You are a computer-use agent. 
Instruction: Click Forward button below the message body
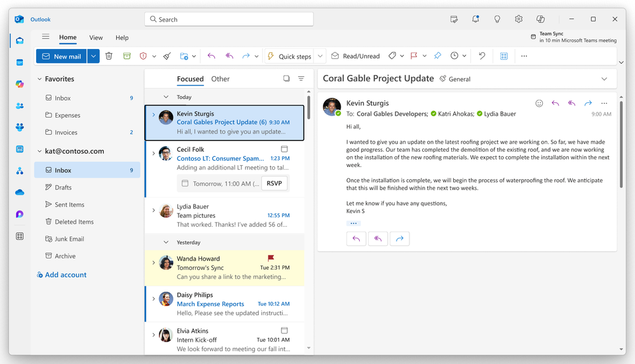coord(399,238)
